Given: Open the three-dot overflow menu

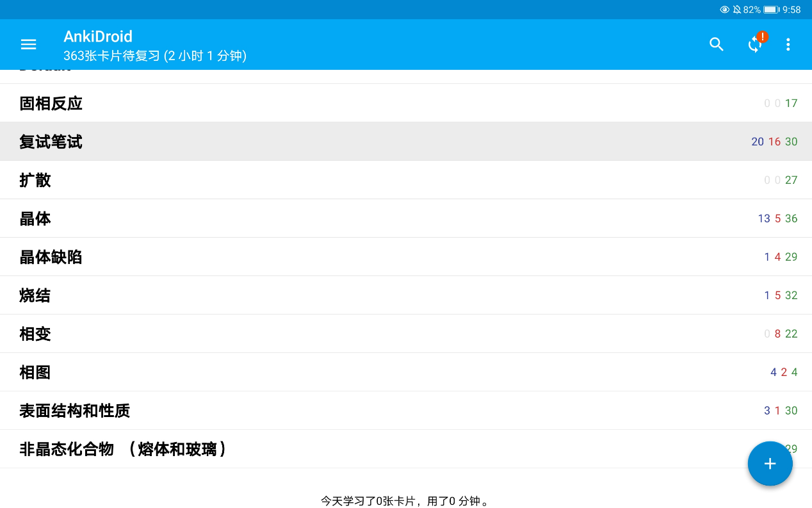Looking at the screenshot, I should [x=788, y=44].
